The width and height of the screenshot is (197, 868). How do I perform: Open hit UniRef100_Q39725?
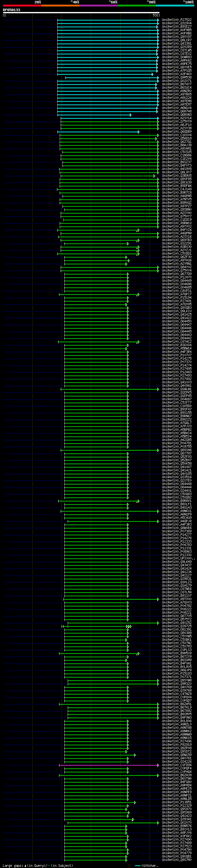click(x=176, y=626)
